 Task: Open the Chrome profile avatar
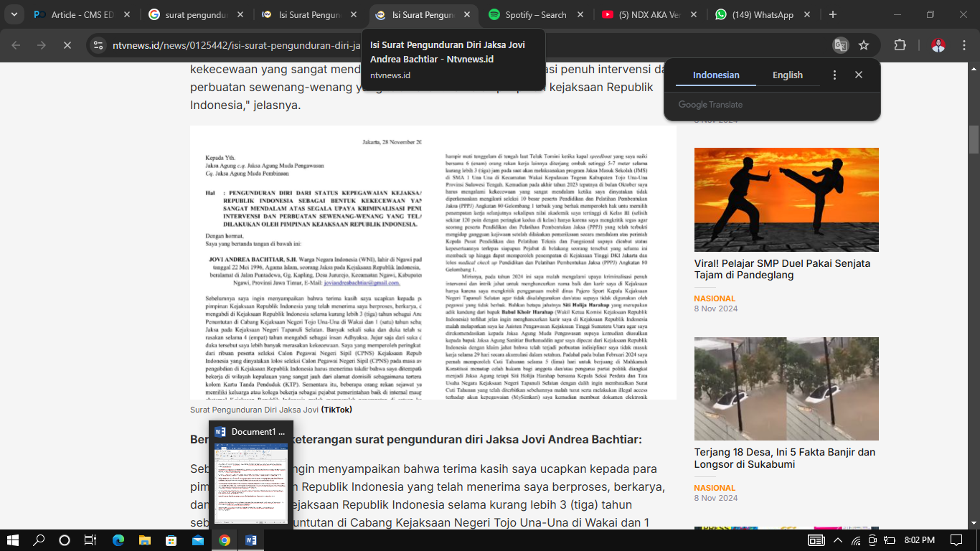tap(938, 44)
